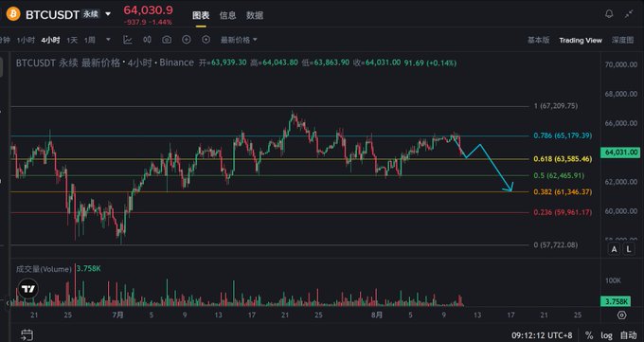
Task: Toggle percent scale with % button
Action: 589,335
